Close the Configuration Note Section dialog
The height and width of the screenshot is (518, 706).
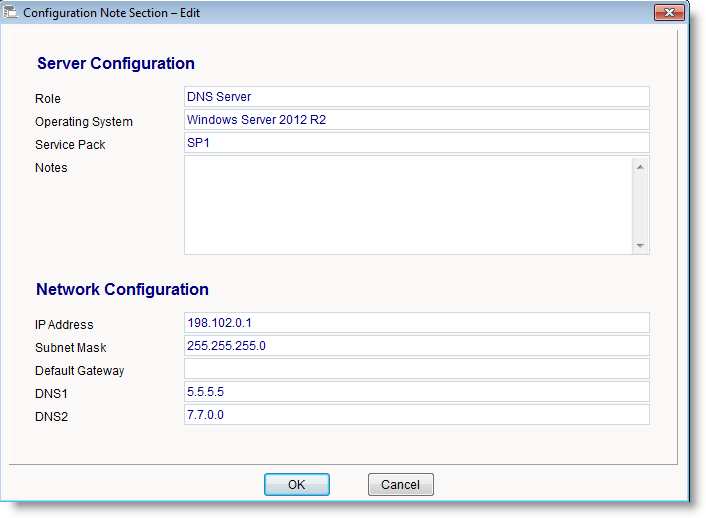[x=668, y=12]
